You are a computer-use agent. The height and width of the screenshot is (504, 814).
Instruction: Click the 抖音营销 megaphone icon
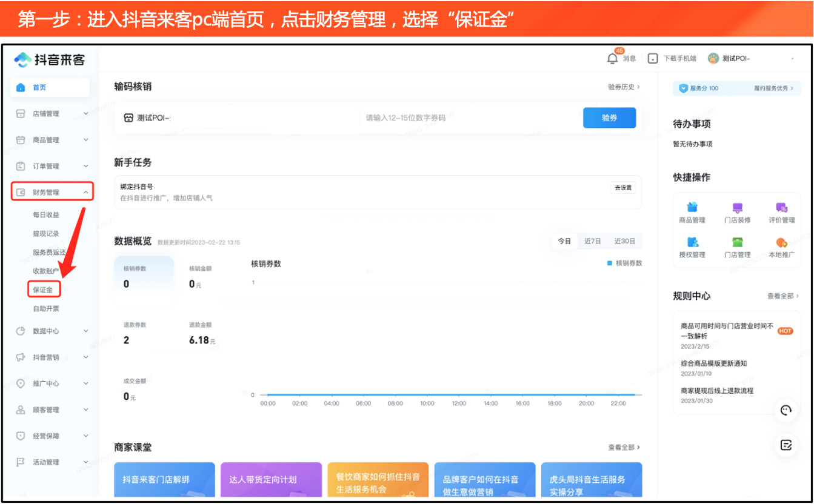pyautogui.click(x=21, y=357)
